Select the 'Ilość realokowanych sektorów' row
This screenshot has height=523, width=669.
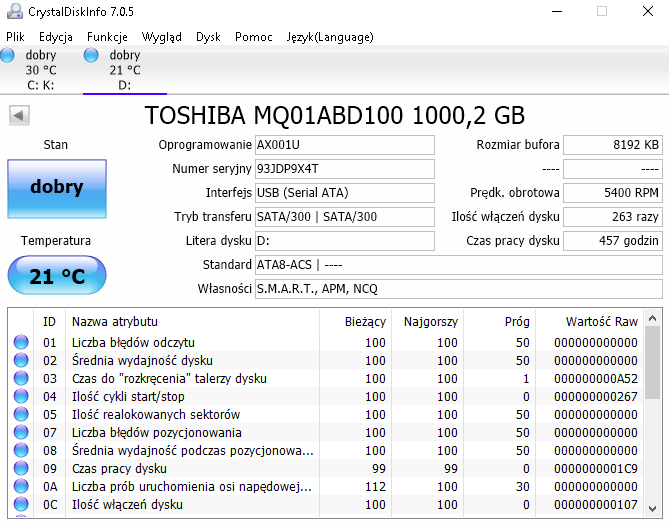click(x=326, y=414)
